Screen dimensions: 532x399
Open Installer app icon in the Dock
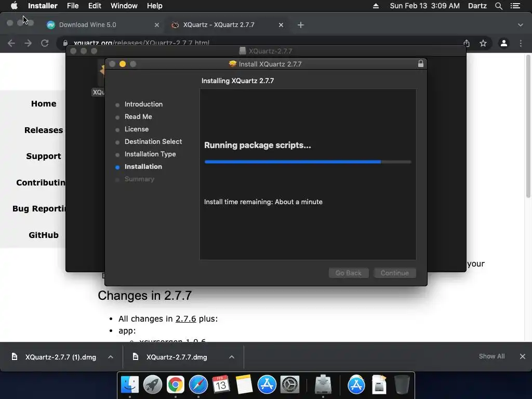tap(323, 385)
